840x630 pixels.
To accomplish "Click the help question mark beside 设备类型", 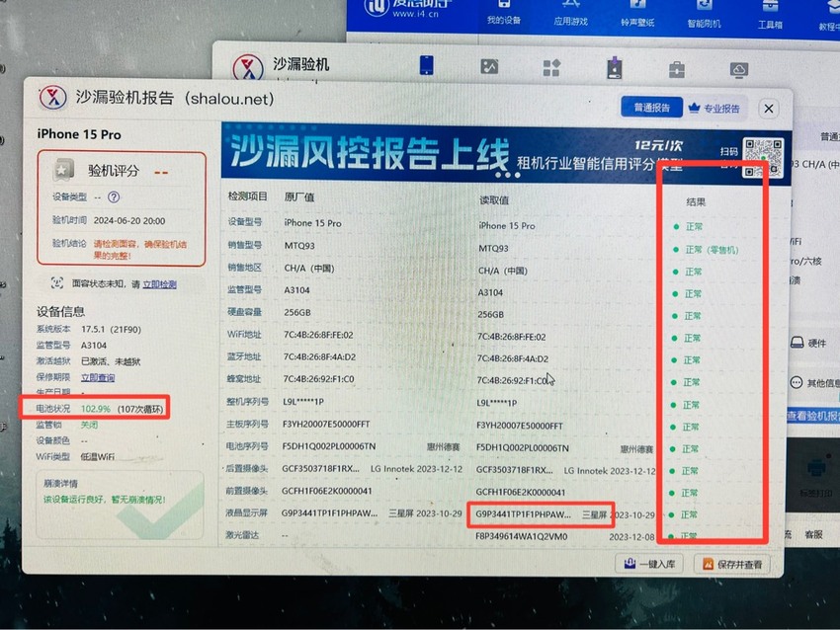I will pos(114,197).
